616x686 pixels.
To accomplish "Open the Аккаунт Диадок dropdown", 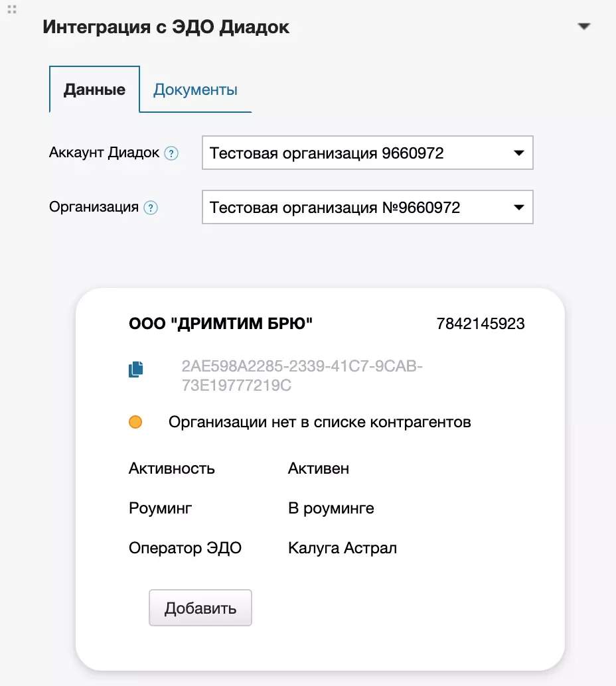I will 367,153.
